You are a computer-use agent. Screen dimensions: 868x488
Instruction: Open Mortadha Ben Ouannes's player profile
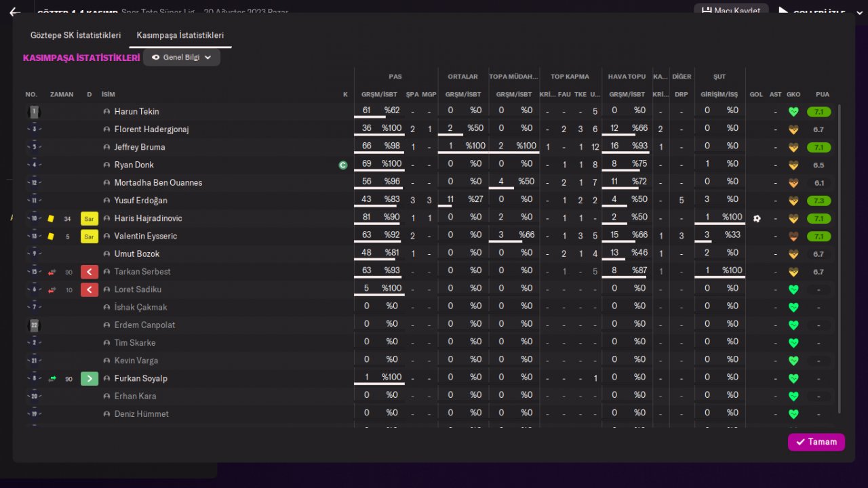pyautogui.click(x=158, y=183)
